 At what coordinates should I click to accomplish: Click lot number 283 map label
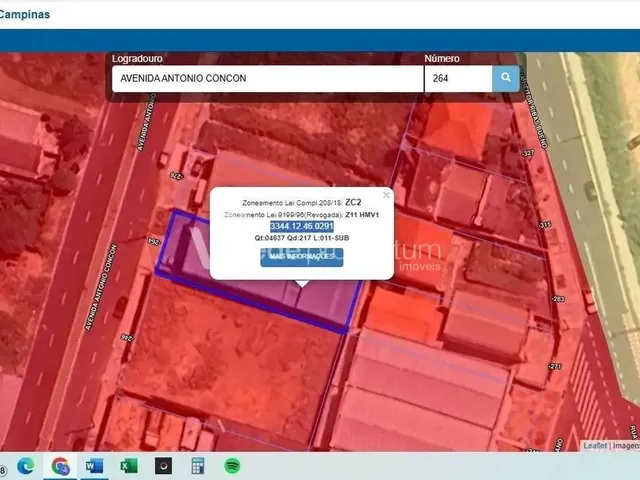click(558, 299)
